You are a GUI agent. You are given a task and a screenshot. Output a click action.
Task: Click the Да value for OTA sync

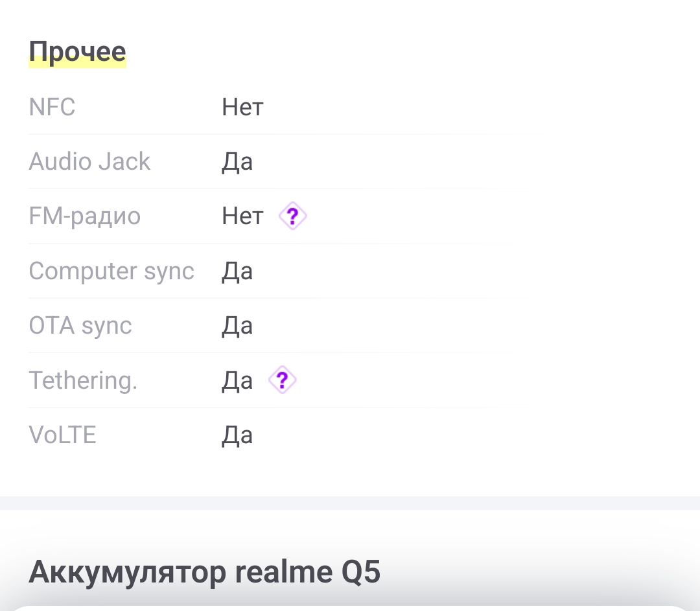click(x=237, y=325)
